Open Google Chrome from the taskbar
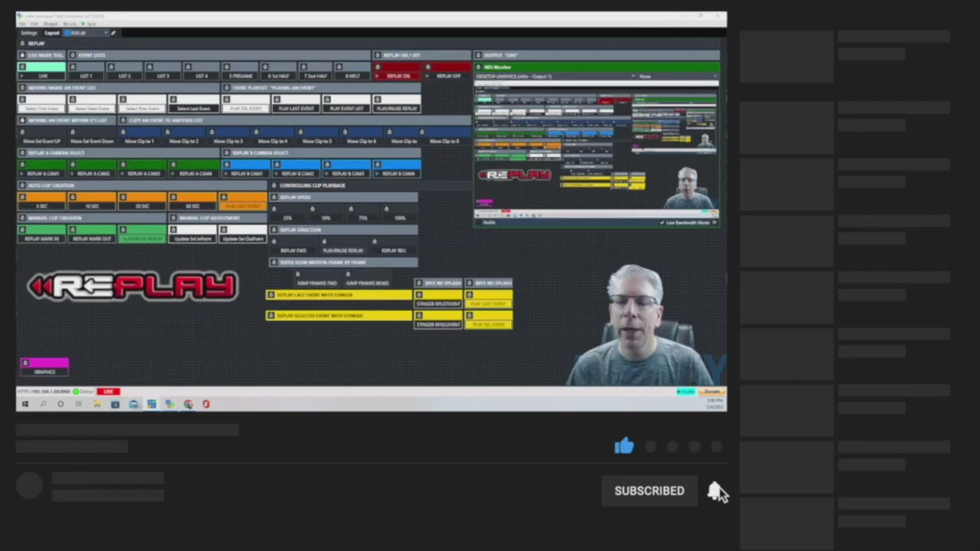This screenshot has width=980, height=551. click(x=189, y=403)
